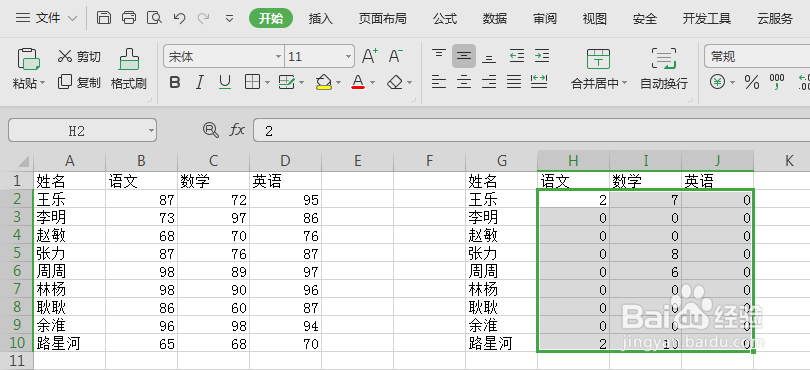
Task: Open number format dropdown 常规
Action: click(757, 56)
